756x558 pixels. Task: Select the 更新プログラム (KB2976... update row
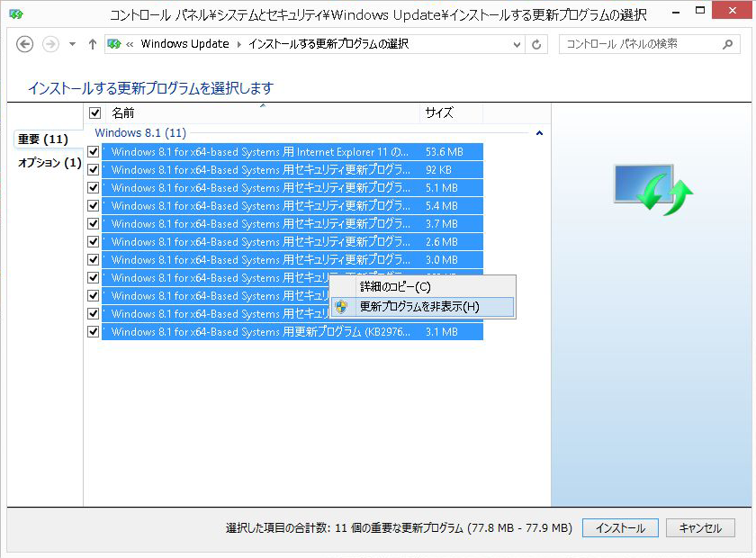(x=292, y=332)
